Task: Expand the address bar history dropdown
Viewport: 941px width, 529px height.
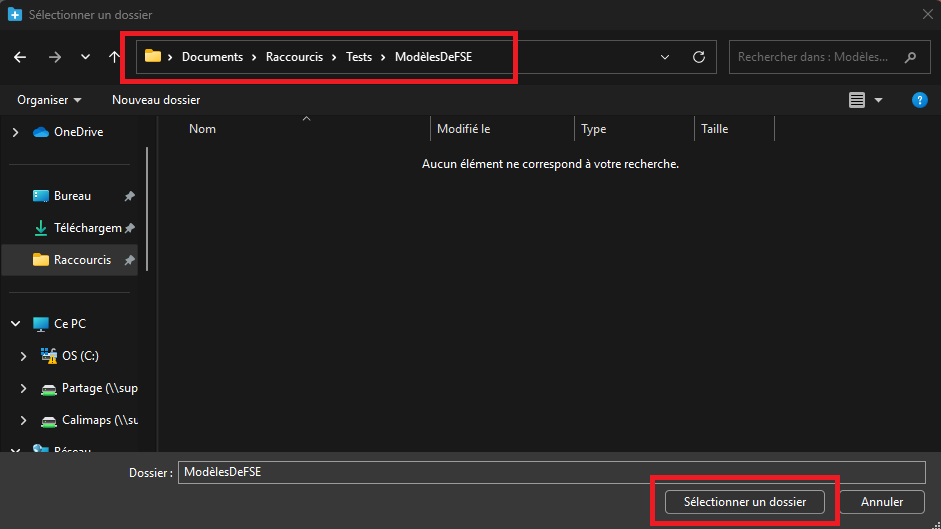Action: (666, 57)
